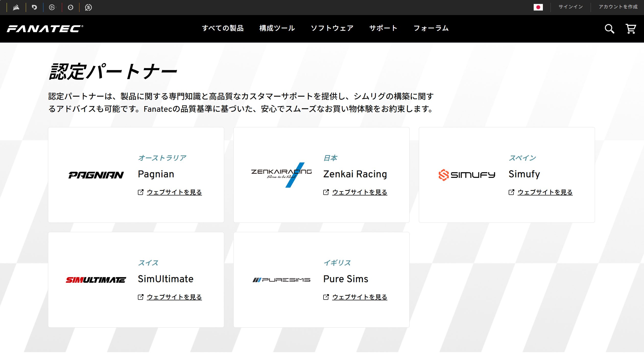Open Pure Sims ウェブサイトを見る link

tap(360, 297)
